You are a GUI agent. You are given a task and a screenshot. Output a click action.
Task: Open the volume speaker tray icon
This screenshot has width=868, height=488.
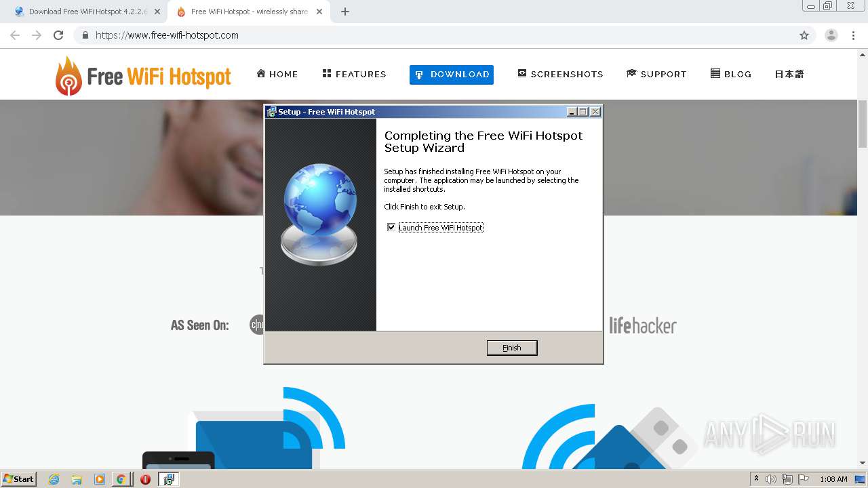[x=771, y=479]
